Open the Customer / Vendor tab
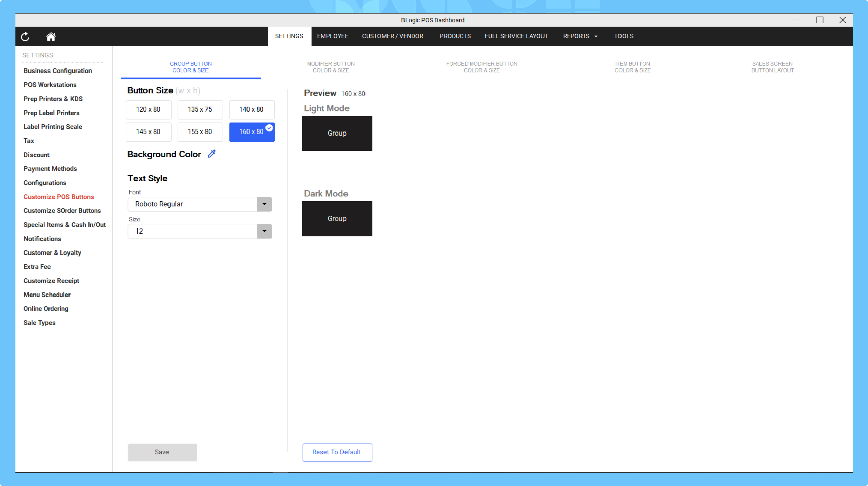Viewport: 868px width, 486px height. point(393,36)
